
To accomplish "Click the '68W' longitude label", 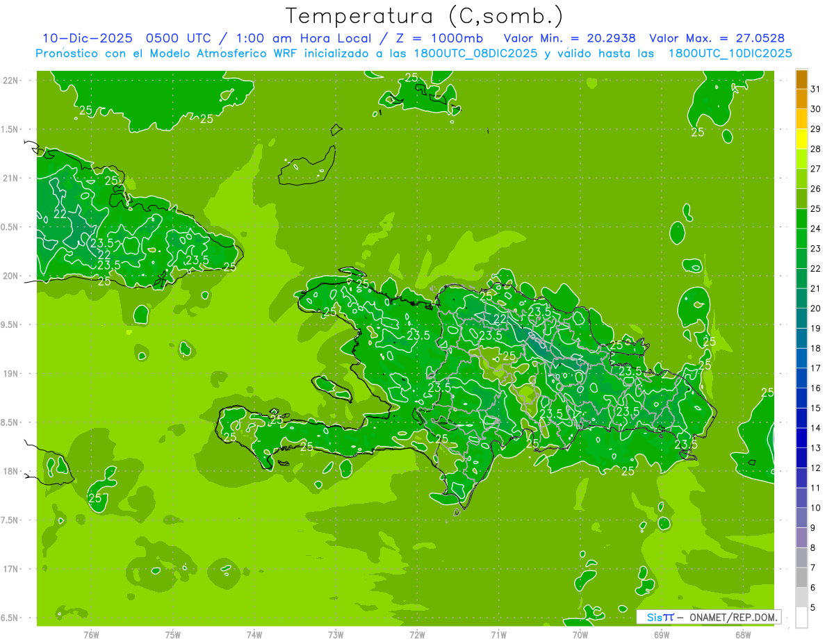I will click(x=743, y=634).
